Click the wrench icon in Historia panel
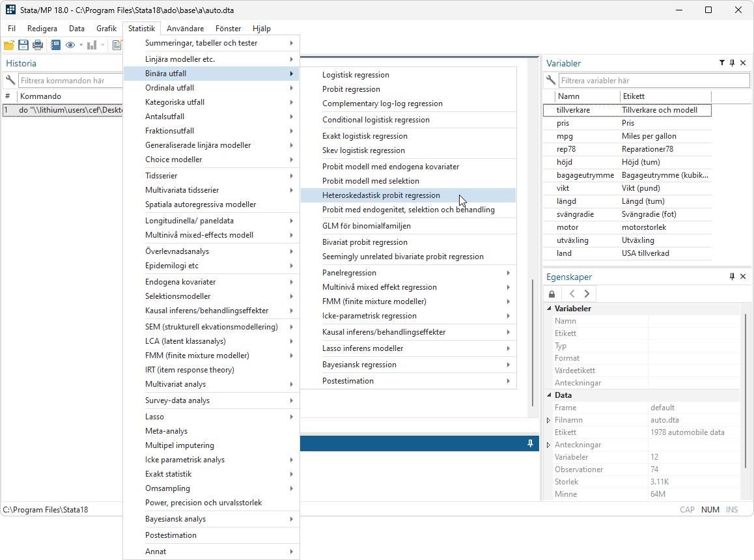Screen dimensions: 754x560 coord(10,80)
